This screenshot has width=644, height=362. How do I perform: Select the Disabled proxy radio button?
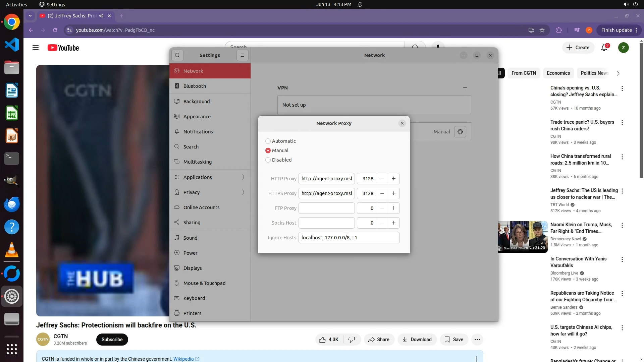(268, 160)
